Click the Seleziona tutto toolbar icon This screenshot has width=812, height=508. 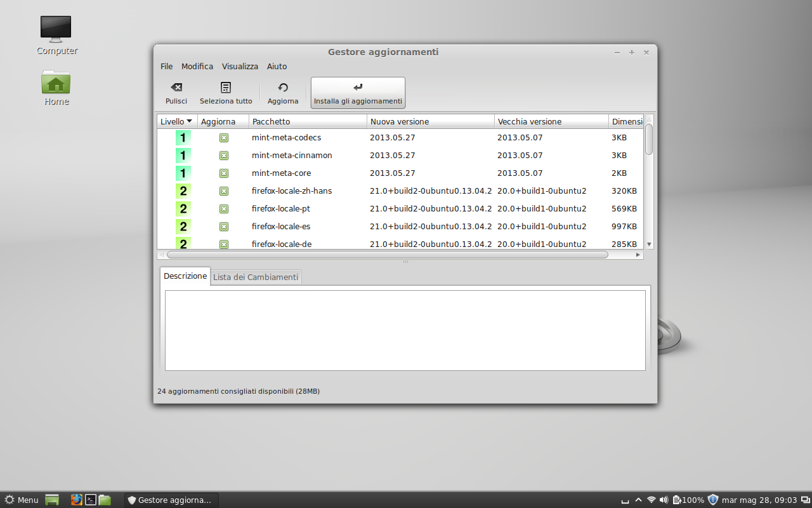pyautogui.click(x=226, y=88)
